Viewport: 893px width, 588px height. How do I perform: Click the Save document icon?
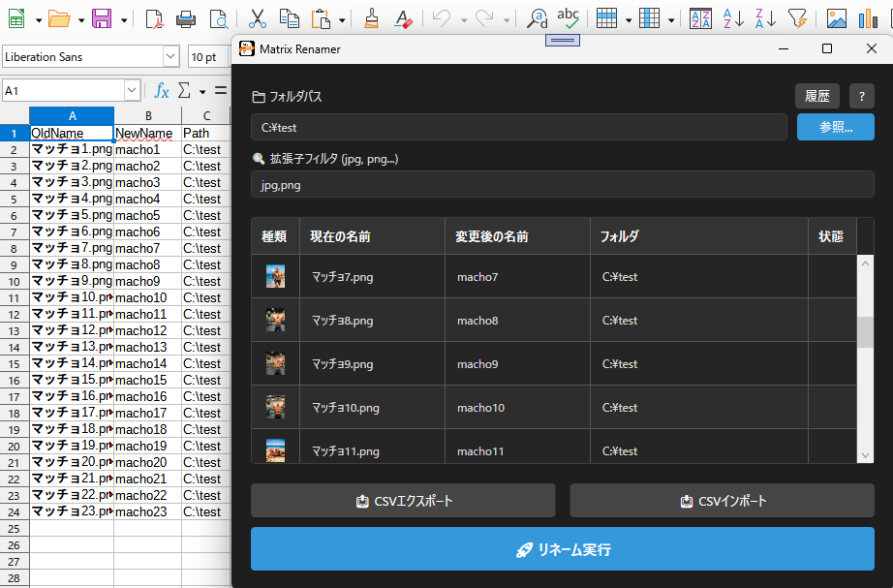coord(102,18)
